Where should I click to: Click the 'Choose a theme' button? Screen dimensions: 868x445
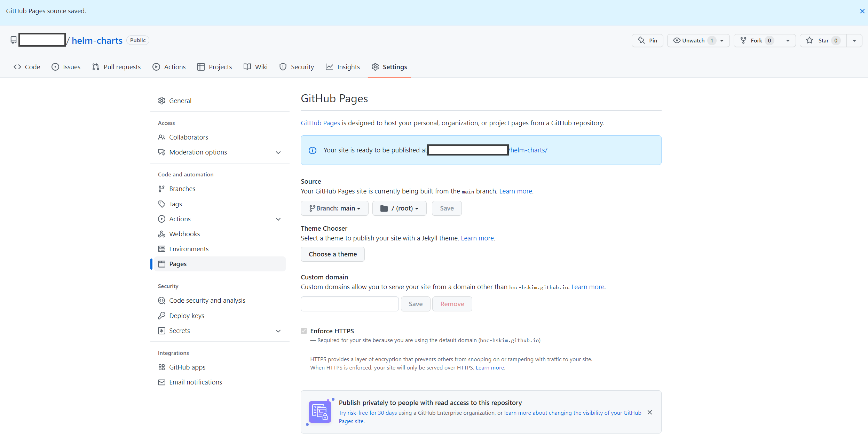pos(332,254)
